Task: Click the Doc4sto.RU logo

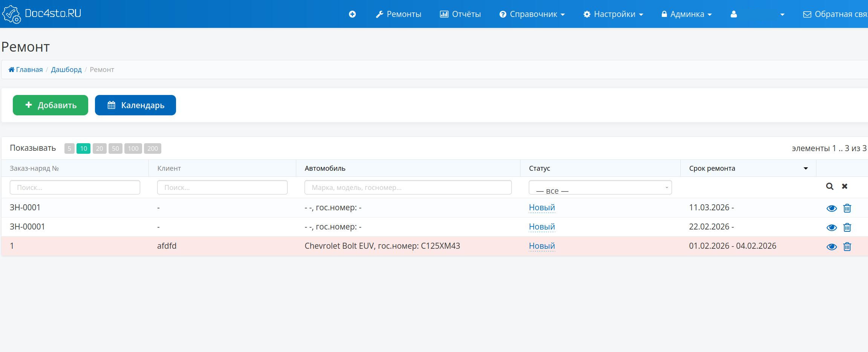Action: 41,14
